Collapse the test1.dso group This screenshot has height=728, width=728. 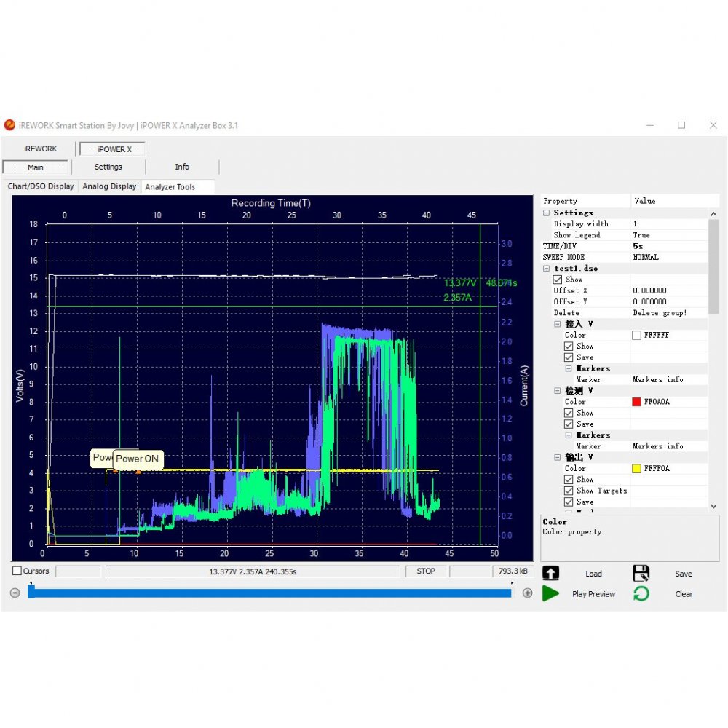546,269
